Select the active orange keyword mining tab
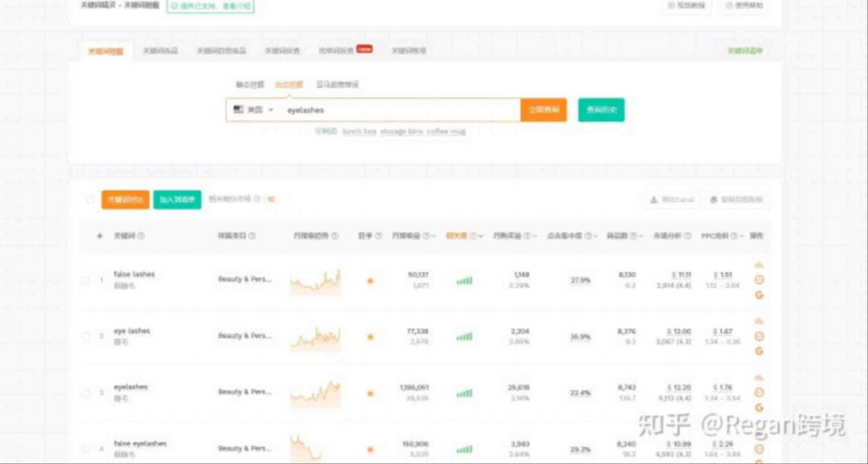Viewport: 868px width, 464px height. (106, 52)
